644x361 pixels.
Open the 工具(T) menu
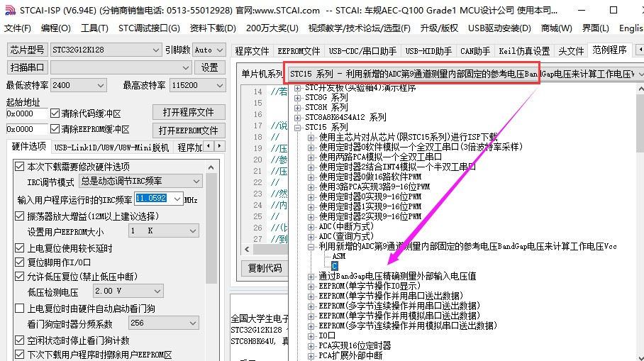(94, 28)
